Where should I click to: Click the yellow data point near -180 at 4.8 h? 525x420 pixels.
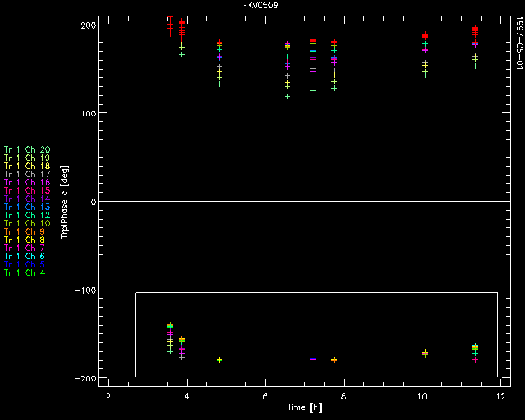click(x=219, y=360)
